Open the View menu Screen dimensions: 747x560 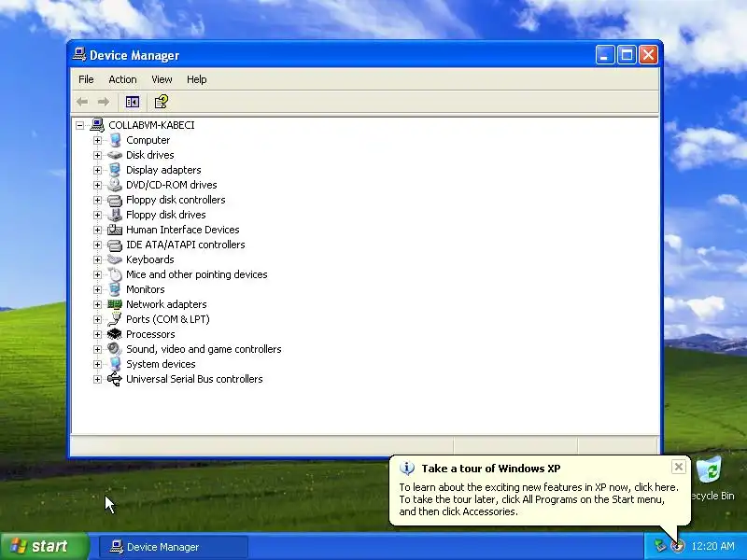pos(162,79)
